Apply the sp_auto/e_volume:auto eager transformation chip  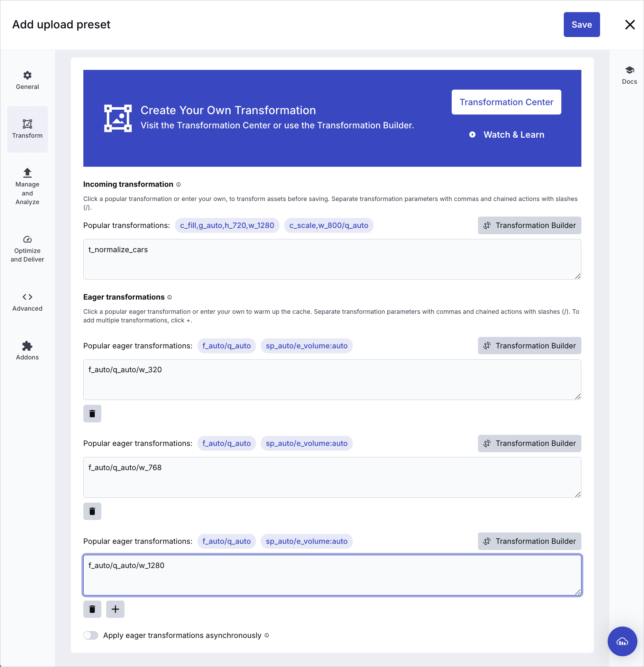(x=306, y=346)
